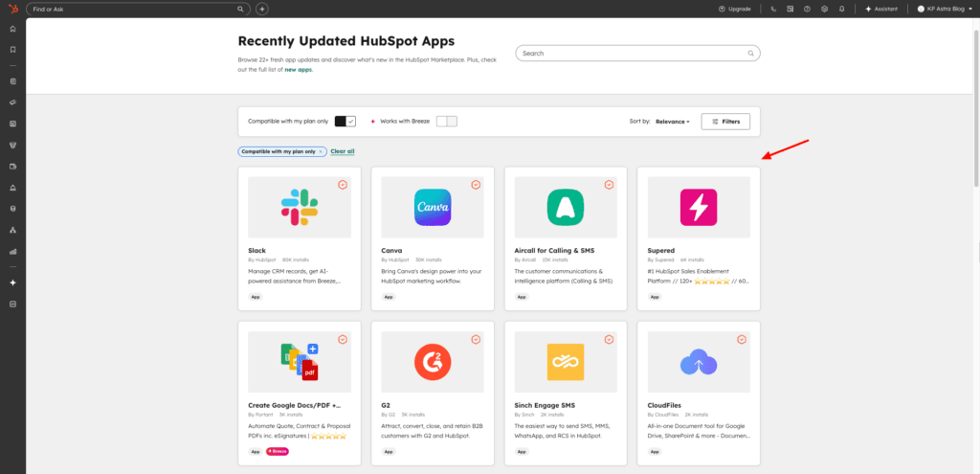980x474 pixels.
Task: Open the Settings gear icon
Action: pos(824,10)
